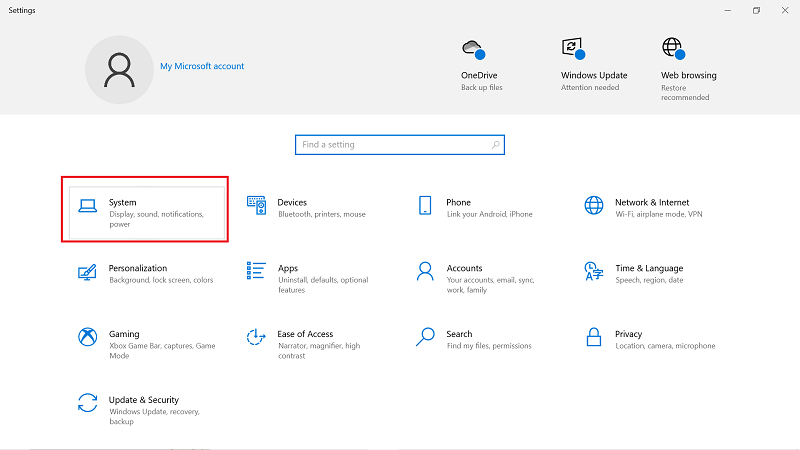This screenshot has width=800, height=450.
Task: Click the user profile avatar picture
Action: 119,70
